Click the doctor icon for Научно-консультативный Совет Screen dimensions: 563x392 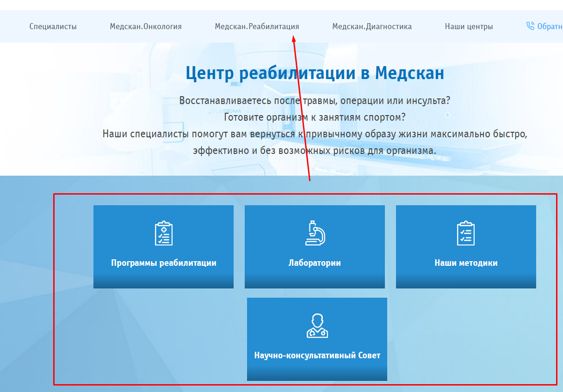tap(317, 326)
